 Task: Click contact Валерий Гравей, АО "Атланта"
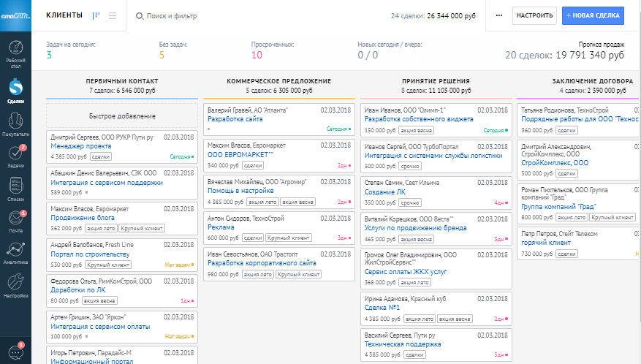point(248,110)
